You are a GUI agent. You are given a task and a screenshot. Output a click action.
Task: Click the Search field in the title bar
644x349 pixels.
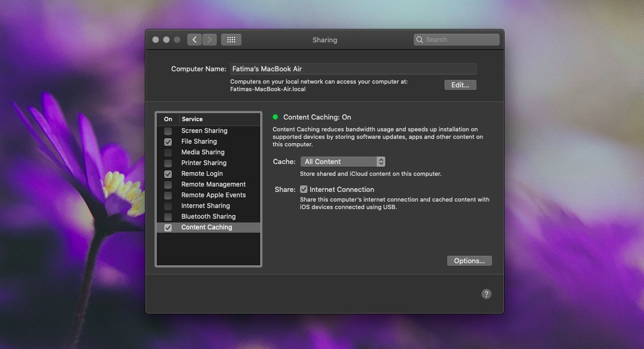click(457, 40)
